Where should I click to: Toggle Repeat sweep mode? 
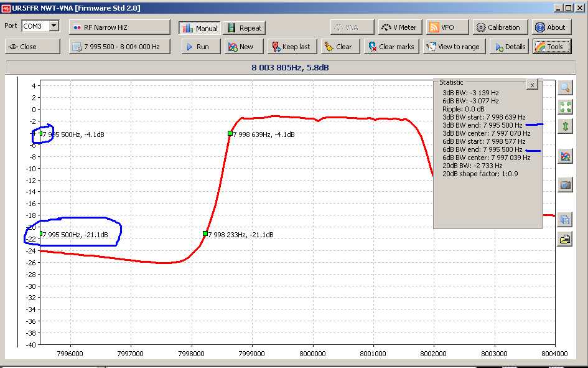pos(245,28)
